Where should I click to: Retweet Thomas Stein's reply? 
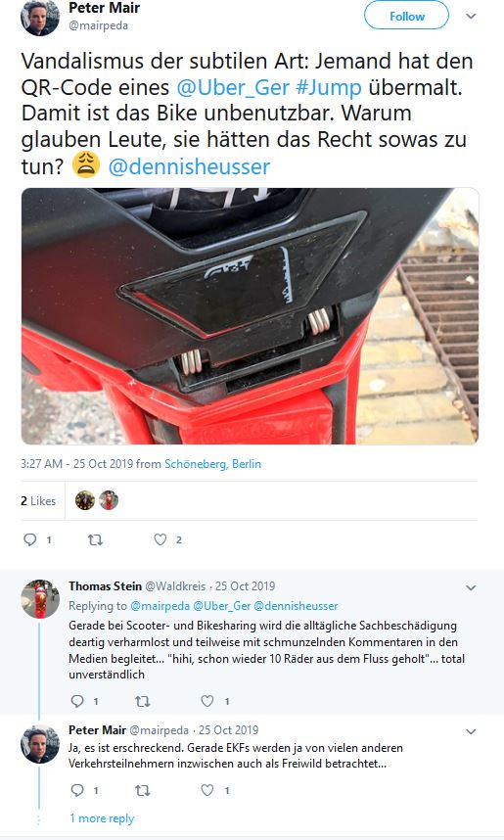click(x=143, y=701)
